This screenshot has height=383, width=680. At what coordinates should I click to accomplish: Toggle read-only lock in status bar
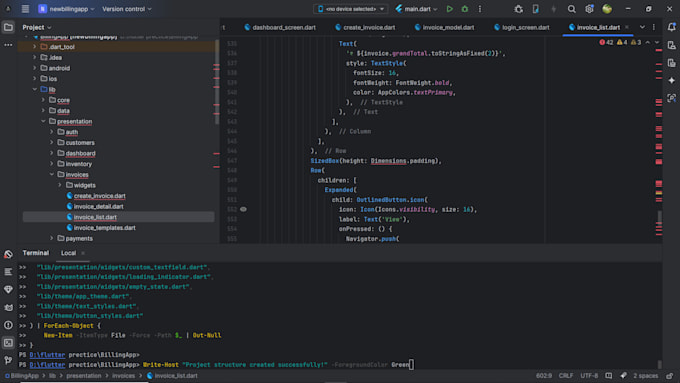point(670,376)
